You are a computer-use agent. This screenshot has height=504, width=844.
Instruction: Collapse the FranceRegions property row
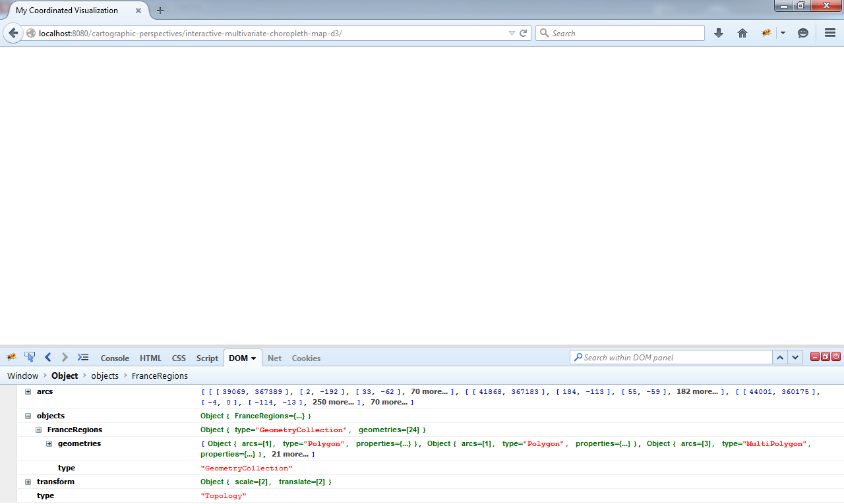(x=38, y=430)
